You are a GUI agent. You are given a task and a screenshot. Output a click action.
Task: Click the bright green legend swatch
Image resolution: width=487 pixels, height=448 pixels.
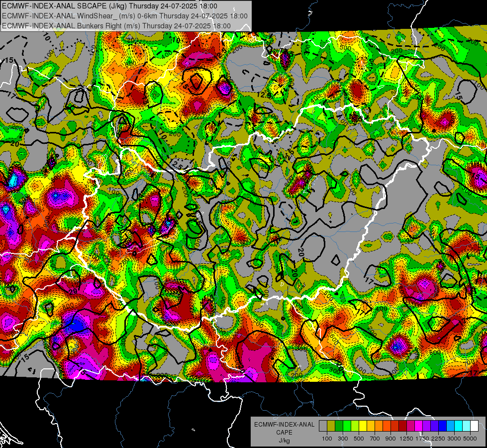click(347, 426)
